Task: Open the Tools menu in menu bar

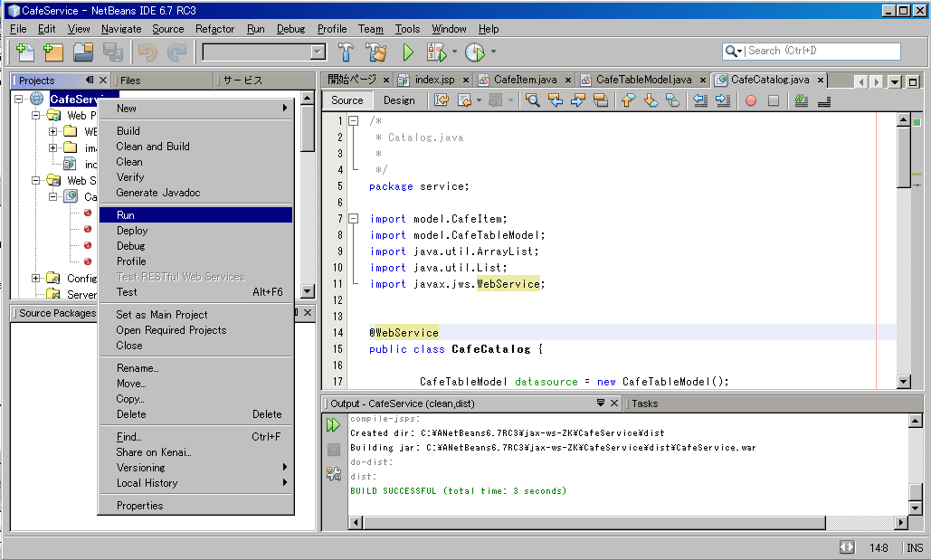Action: pyautogui.click(x=407, y=29)
